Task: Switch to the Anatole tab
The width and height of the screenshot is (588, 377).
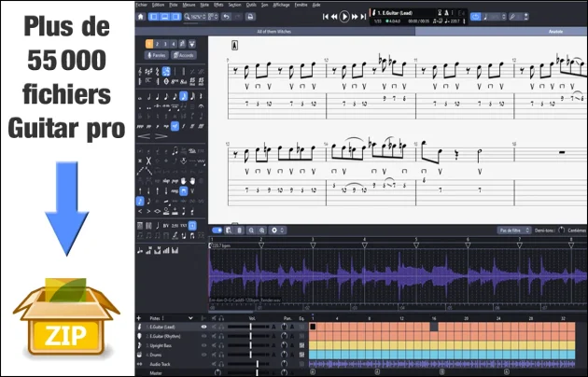Action: tap(555, 32)
